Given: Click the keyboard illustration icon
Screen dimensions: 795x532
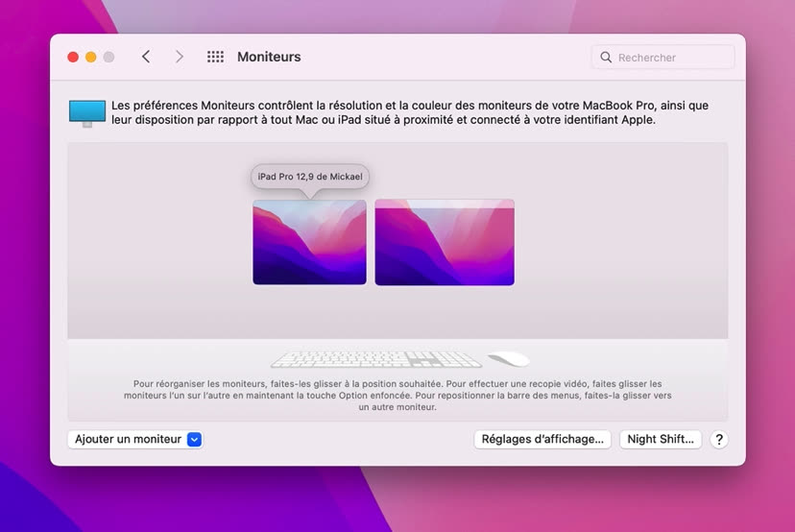Looking at the screenshot, I should (375, 359).
